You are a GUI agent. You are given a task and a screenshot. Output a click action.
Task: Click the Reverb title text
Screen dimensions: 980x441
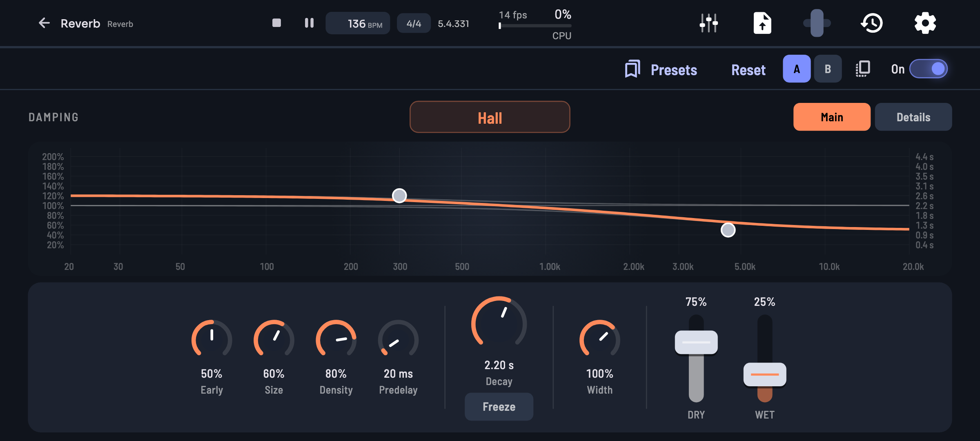coord(80,24)
